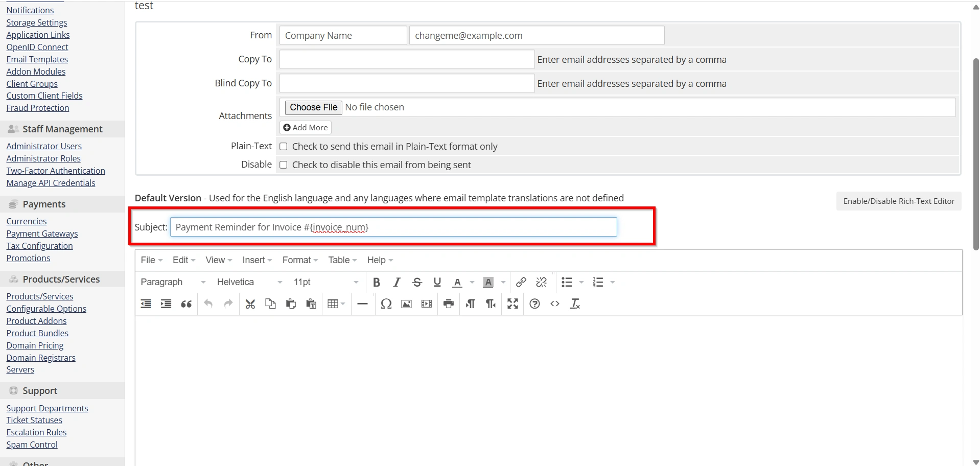
Task: Click the editor help question icon
Action: pyautogui.click(x=535, y=304)
